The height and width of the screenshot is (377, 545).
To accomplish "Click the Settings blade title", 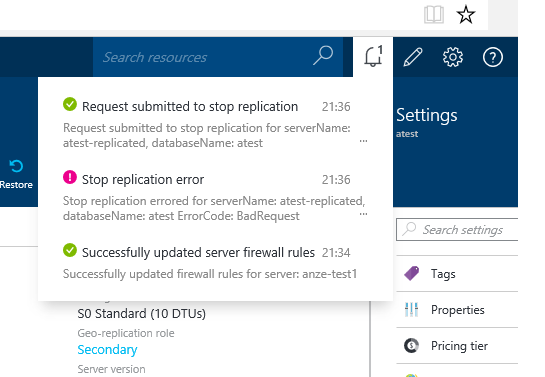I will pyautogui.click(x=426, y=115).
